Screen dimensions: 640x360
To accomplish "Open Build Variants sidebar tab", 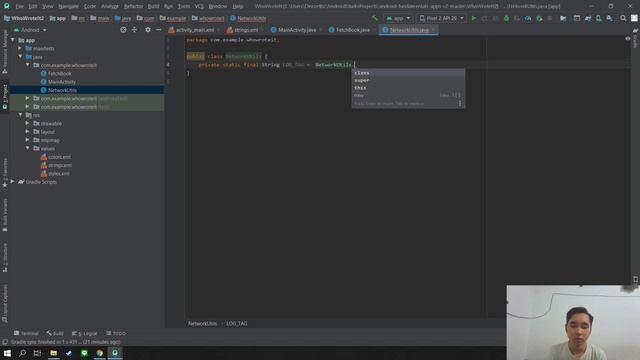I will (x=5, y=216).
